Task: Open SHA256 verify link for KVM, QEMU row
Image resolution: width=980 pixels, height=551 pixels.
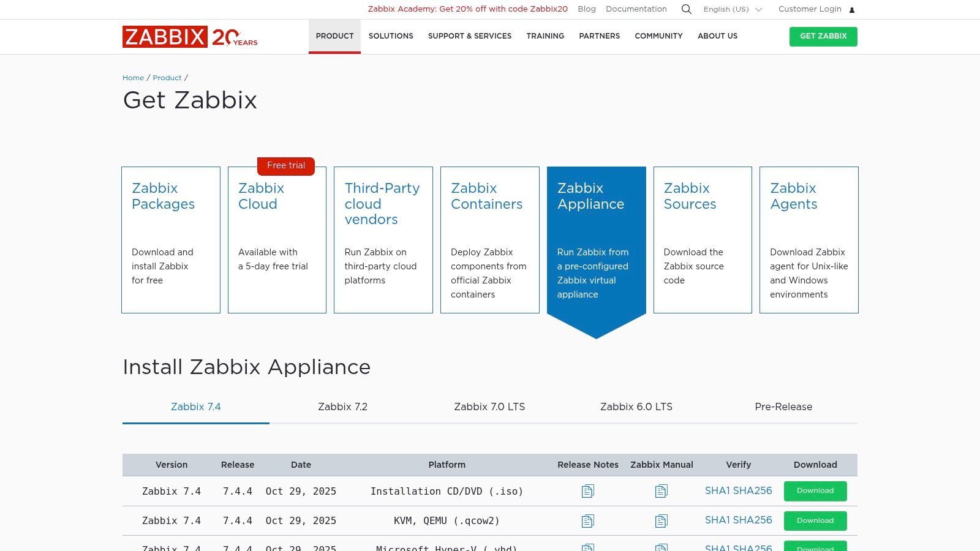Action: coord(752,520)
